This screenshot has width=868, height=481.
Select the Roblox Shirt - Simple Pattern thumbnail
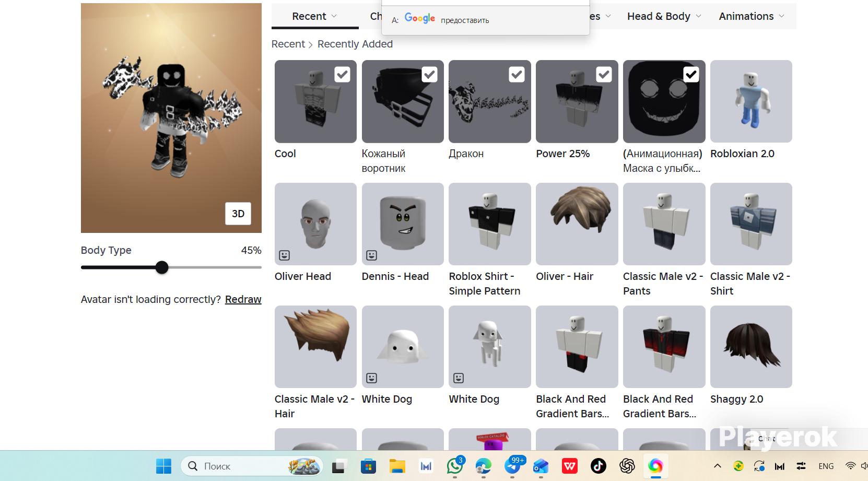pos(490,224)
